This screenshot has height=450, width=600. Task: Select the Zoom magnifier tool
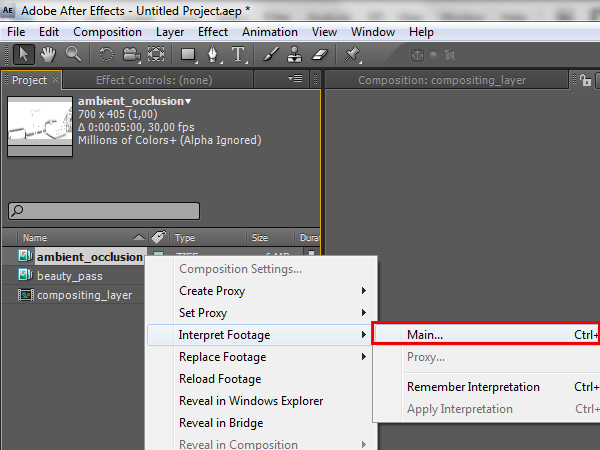[x=74, y=54]
